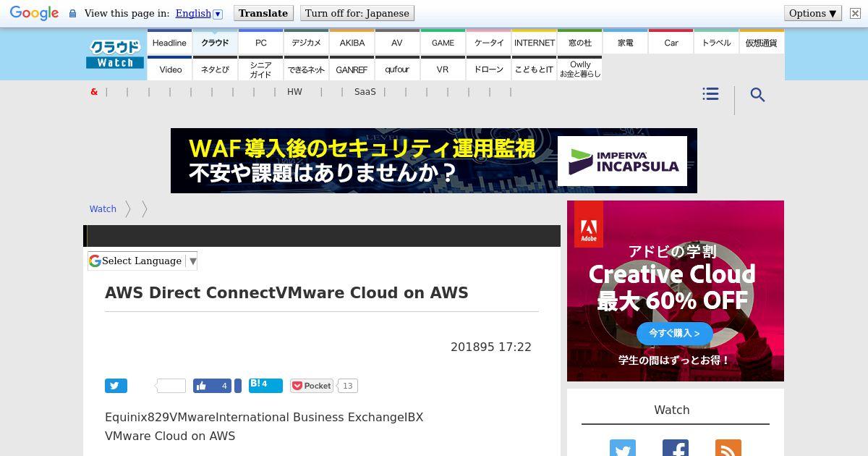Open the GANREF tab
This screenshot has height=456, width=868.
pos(352,69)
